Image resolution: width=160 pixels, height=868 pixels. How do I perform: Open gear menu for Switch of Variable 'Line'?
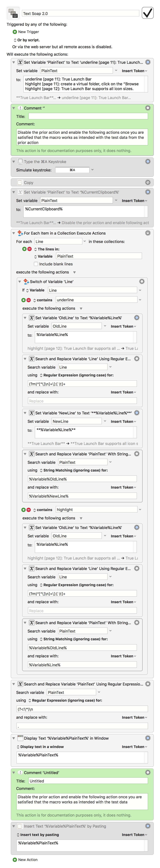point(142,281)
